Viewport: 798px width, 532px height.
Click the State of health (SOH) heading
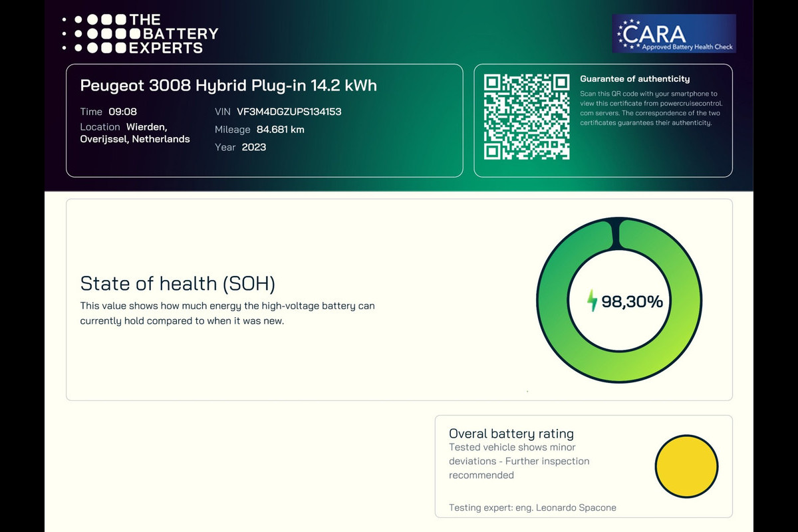pos(178,284)
